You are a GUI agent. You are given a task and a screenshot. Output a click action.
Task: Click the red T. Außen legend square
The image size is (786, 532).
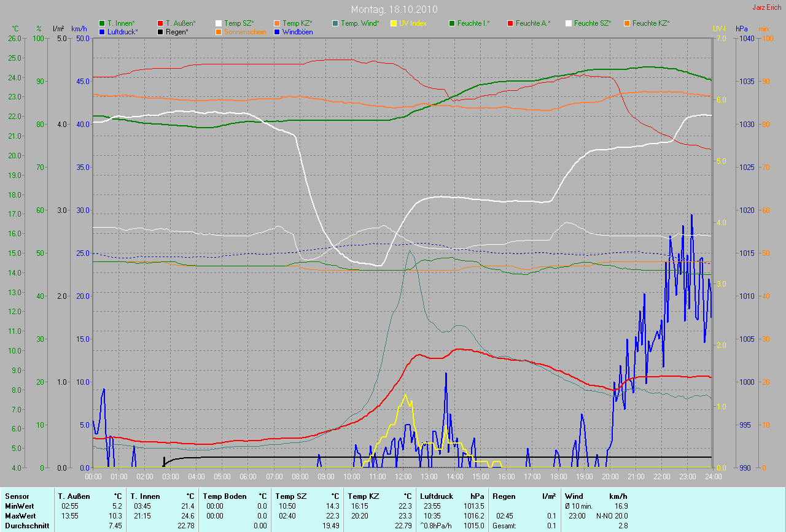tap(160, 23)
